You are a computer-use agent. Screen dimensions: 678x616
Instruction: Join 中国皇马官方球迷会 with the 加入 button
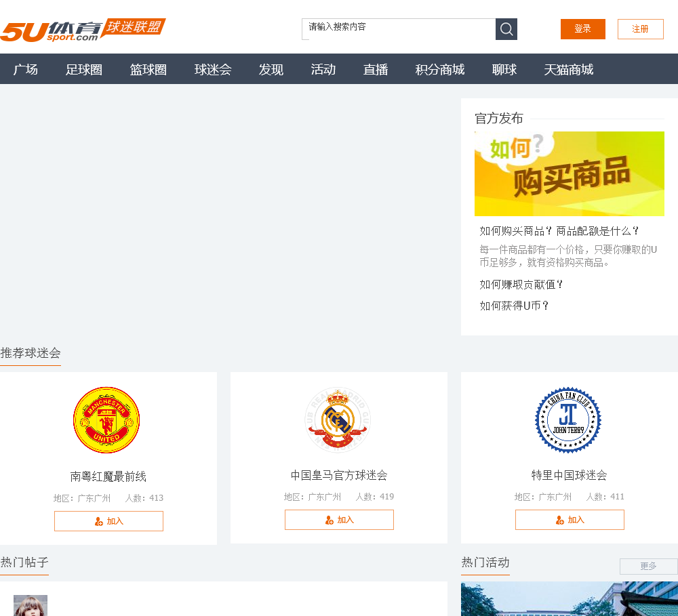[x=339, y=520]
